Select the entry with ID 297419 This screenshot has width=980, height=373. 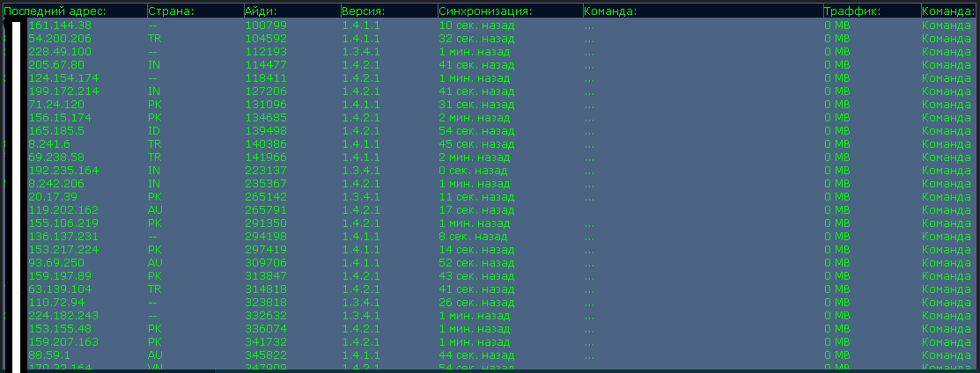tap(266, 250)
